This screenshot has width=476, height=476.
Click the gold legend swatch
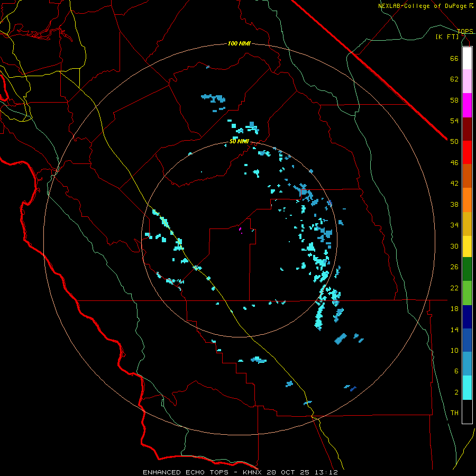tap(467, 224)
